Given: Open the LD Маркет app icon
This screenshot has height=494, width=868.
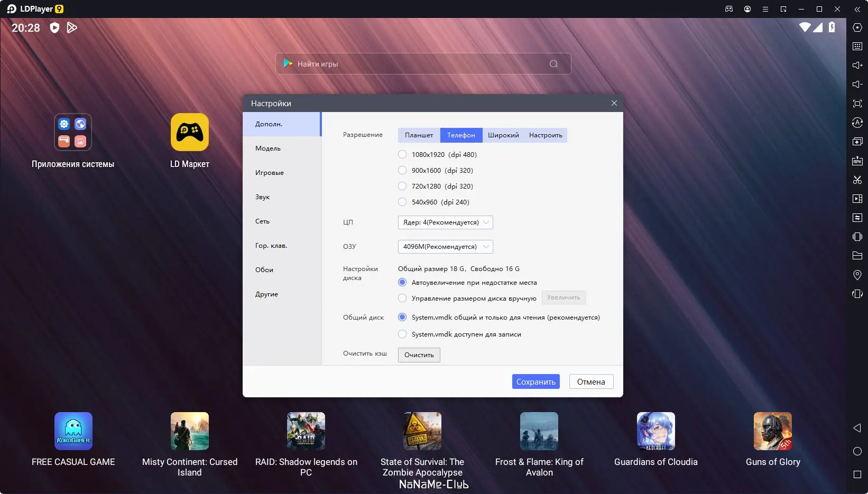Looking at the screenshot, I should coord(189,133).
